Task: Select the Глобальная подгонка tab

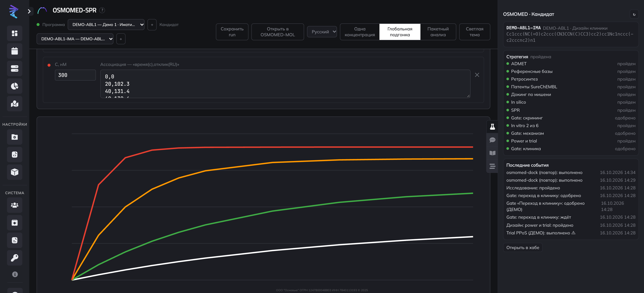Action: coord(400,32)
